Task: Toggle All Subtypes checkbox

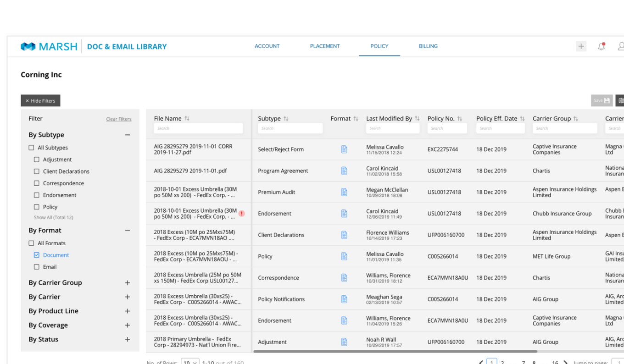Action: click(x=31, y=148)
